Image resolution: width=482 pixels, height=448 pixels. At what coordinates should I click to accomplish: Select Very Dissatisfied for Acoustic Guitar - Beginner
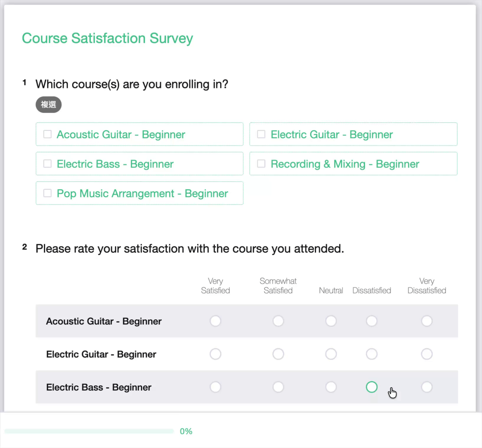(x=427, y=321)
